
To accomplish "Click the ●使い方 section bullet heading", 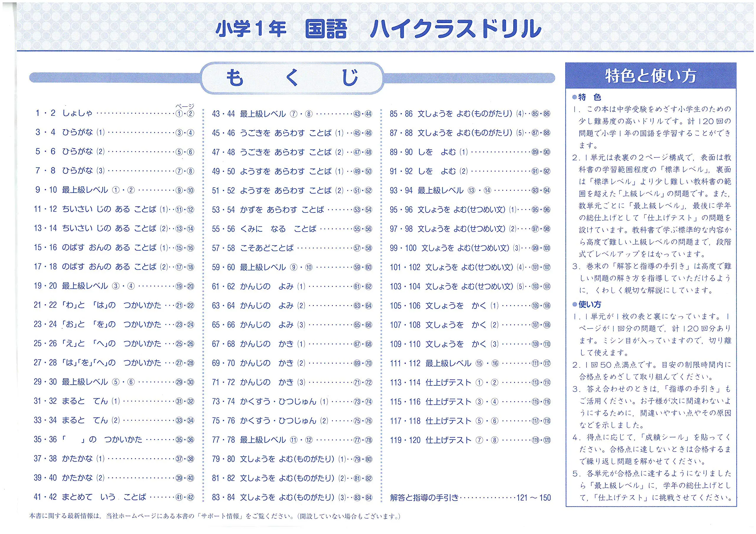I will coord(587,304).
